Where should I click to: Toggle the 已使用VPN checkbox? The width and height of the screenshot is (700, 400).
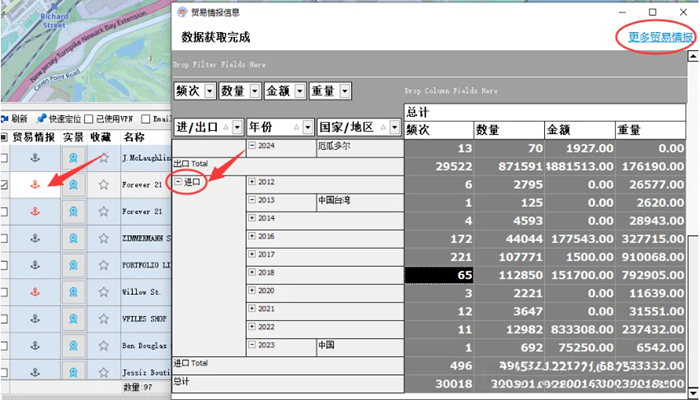[x=89, y=119]
